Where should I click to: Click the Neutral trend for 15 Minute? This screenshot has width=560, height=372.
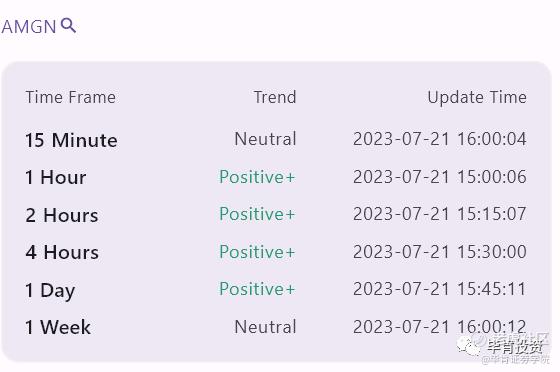(265, 139)
